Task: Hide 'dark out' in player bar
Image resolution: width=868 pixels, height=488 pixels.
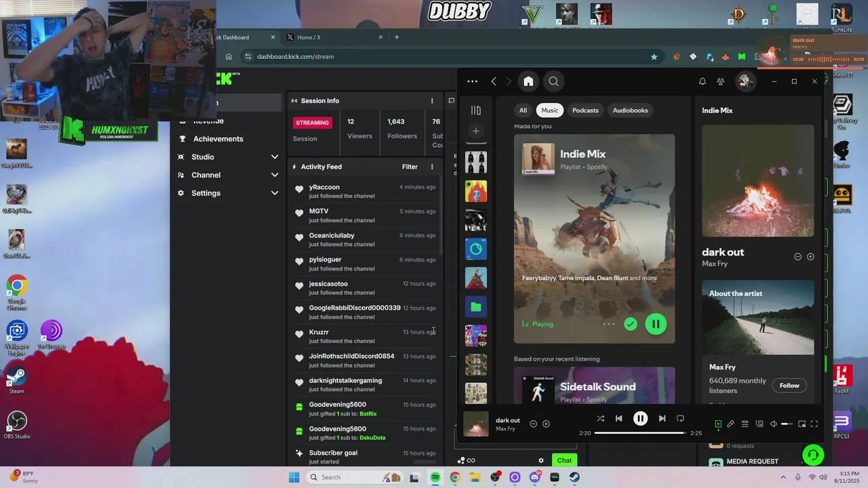Action: [x=533, y=424]
